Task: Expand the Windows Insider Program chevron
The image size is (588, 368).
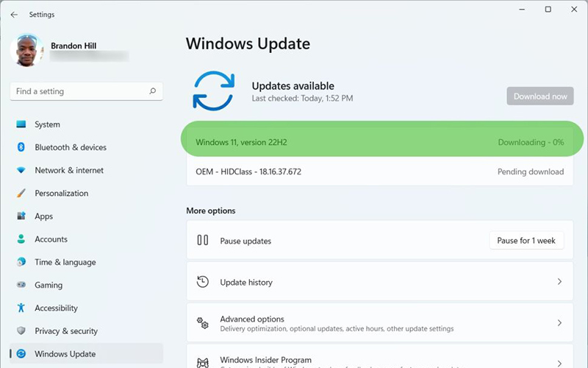Action: (x=559, y=363)
